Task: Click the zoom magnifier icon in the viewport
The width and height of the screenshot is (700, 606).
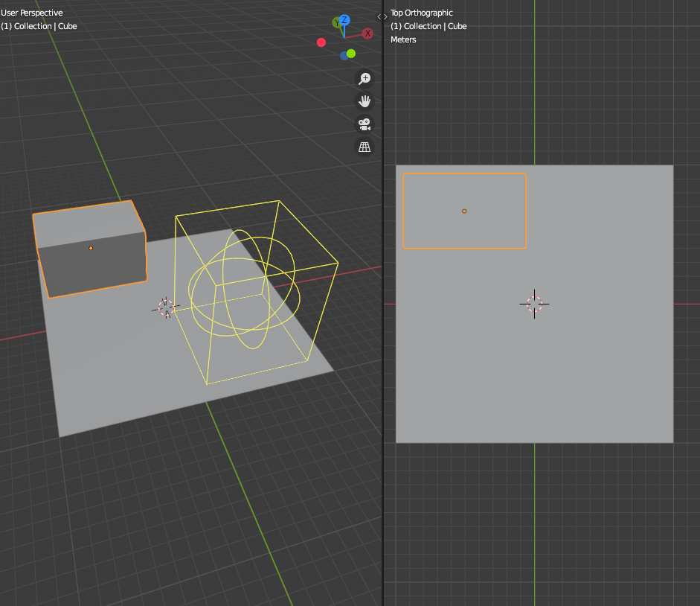Action: (x=365, y=79)
